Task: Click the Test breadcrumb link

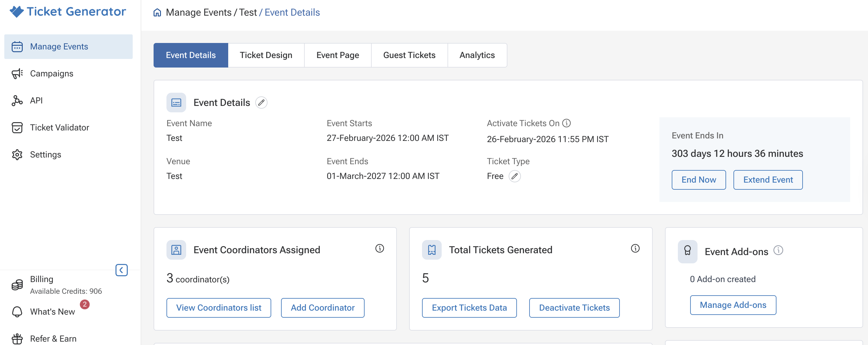Action: point(248,13)
